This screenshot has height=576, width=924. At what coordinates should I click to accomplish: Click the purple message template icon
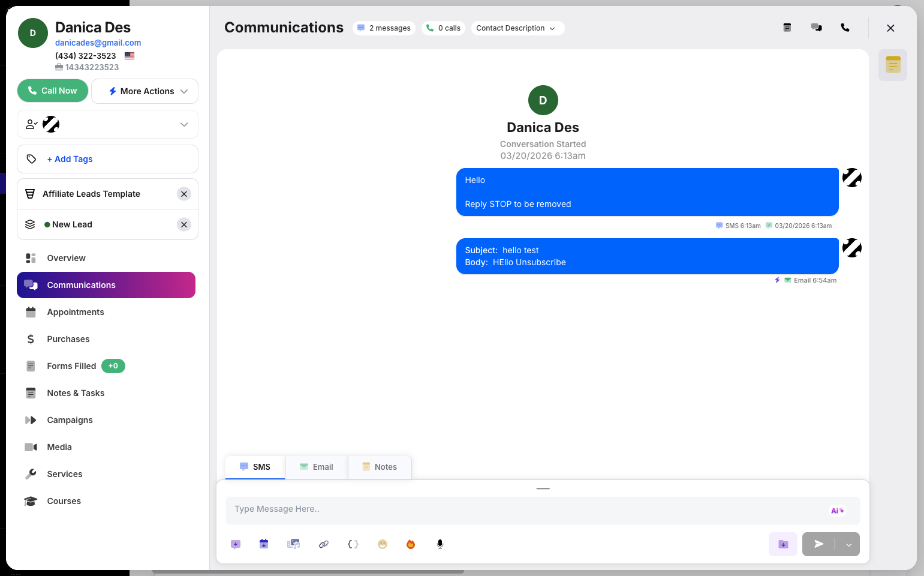point(236,544)
